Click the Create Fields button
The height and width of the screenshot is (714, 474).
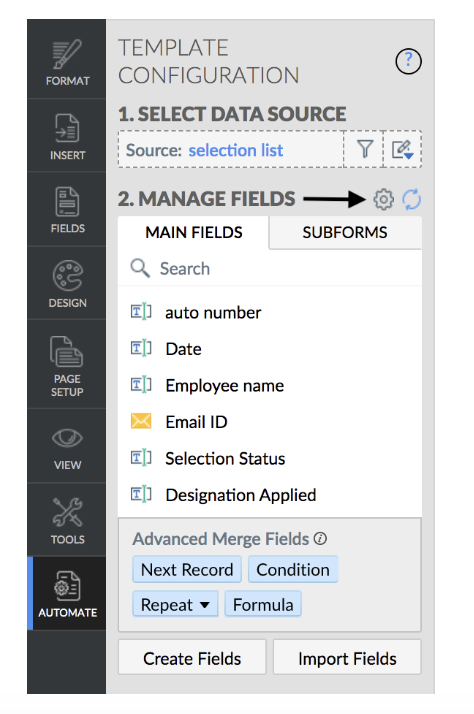[192, 658]
